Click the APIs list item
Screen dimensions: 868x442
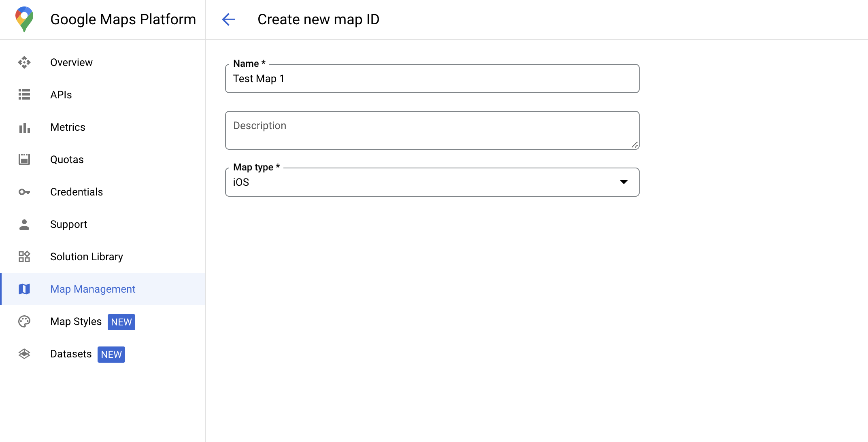pyautogui.click(x=61, y=95)
